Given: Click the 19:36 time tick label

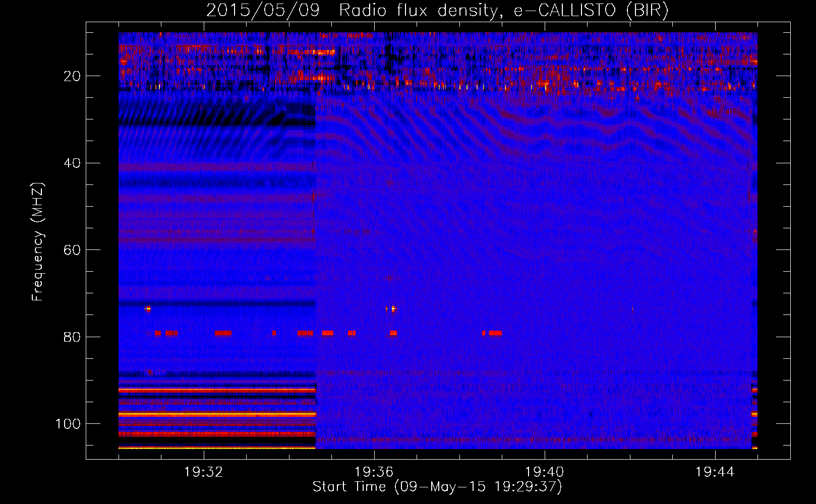Looking at the screenshot, I should pyautogui.click(x=374, y=472).
